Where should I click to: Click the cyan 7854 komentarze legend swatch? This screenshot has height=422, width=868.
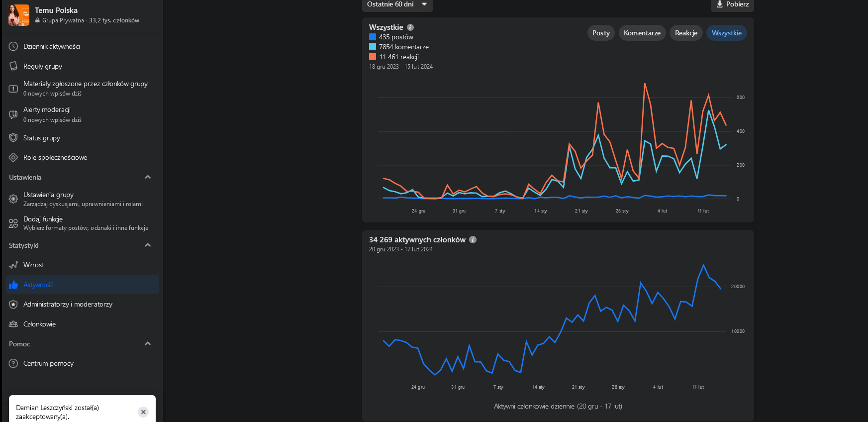tap(373, 47)
